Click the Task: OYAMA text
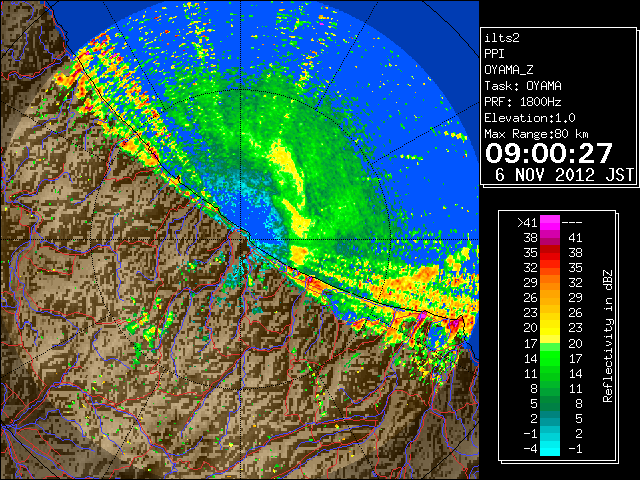This screenshot has height=480, width=640. [x=523, y=86]
